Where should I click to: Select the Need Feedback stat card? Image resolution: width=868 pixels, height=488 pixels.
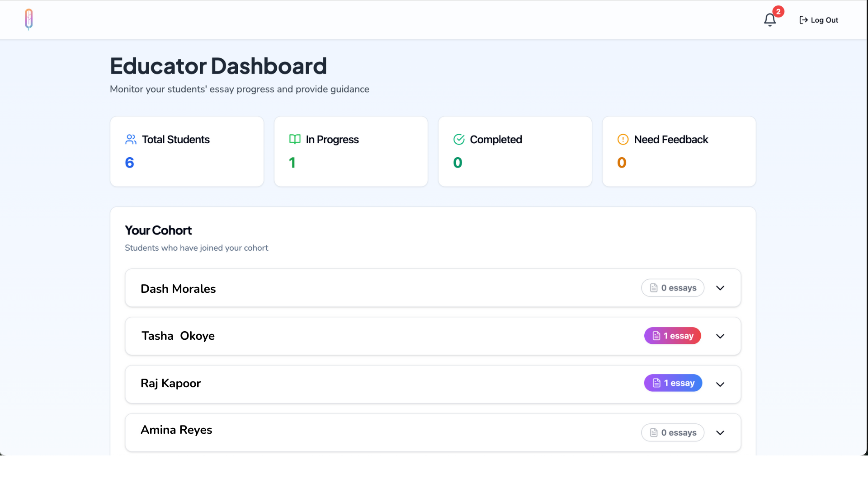679,151
